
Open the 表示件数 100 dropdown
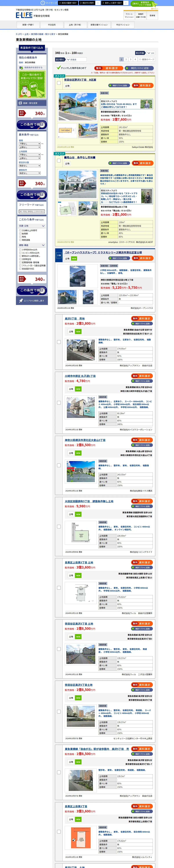click(x=150, y=53)
